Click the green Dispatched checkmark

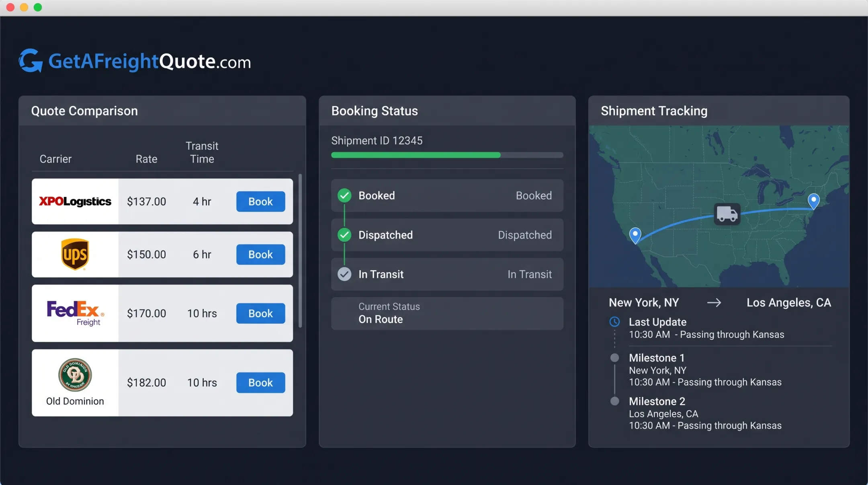point(344,235)
